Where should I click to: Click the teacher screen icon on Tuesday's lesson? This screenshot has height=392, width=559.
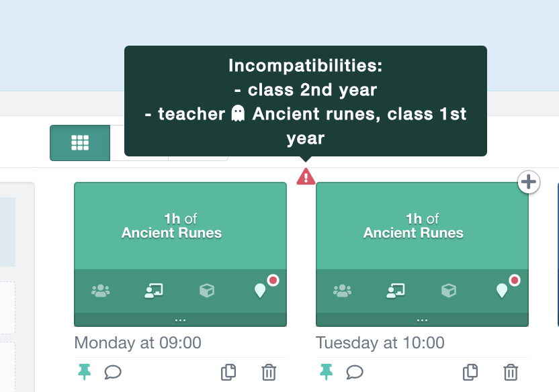395,289
